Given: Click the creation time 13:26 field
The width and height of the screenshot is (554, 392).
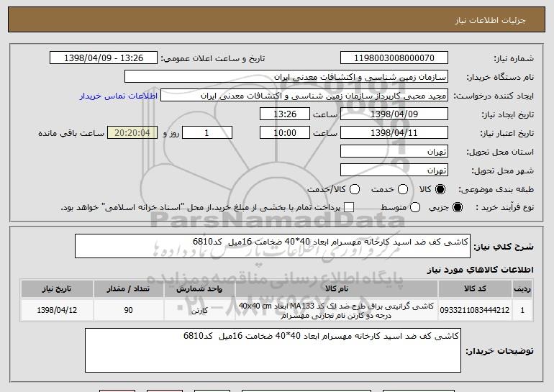Looking at the screenshot, I should coord(285,114).
